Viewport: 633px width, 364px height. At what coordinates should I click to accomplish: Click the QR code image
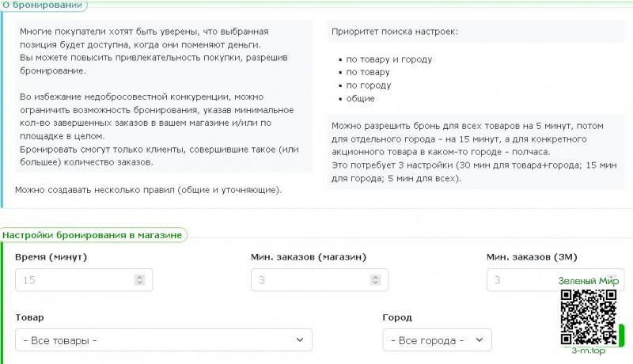point(588,316)
